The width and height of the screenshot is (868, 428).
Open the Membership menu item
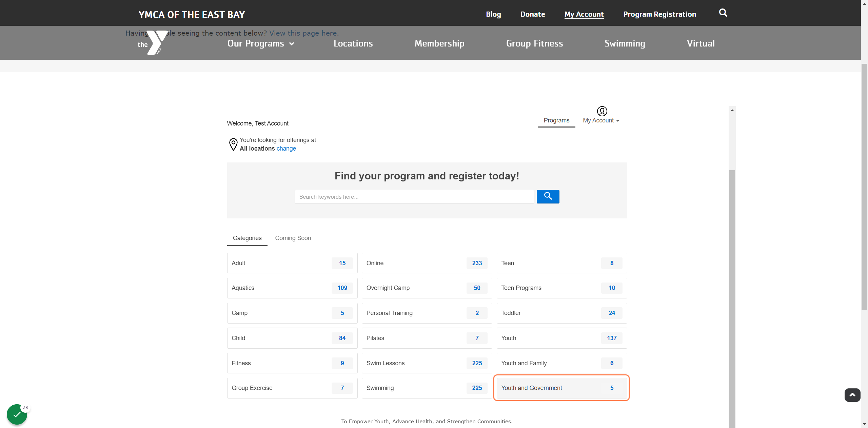coord(439,43)
